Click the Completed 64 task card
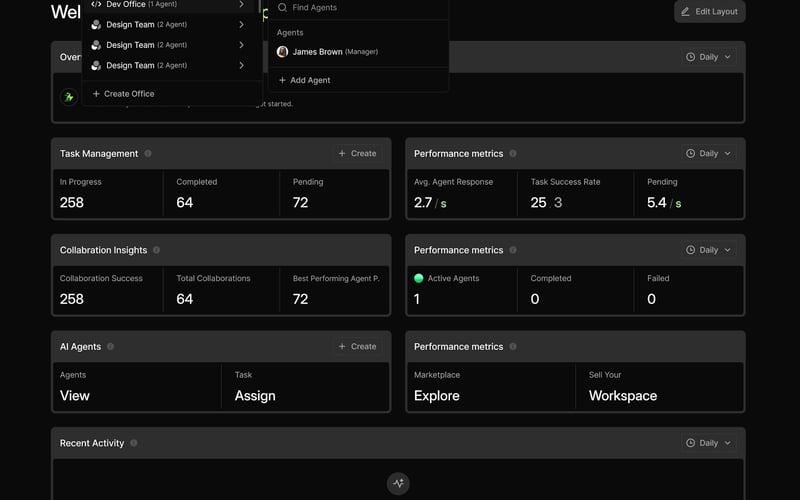800x500 pixels. tap(221, 194)
